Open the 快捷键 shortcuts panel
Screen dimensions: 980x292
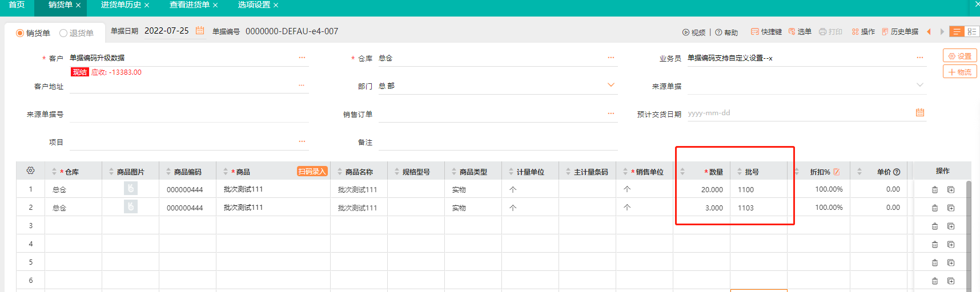(x=766, y=32)
